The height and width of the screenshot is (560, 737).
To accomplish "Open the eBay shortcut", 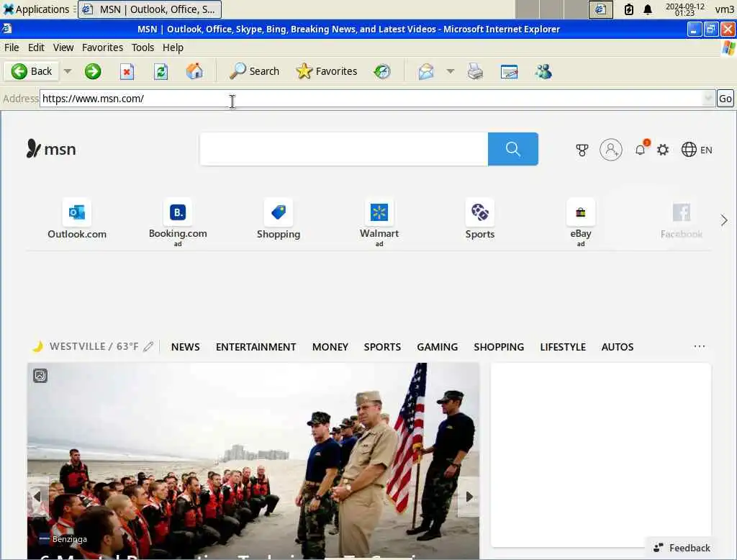I will [x=581, y=222].
